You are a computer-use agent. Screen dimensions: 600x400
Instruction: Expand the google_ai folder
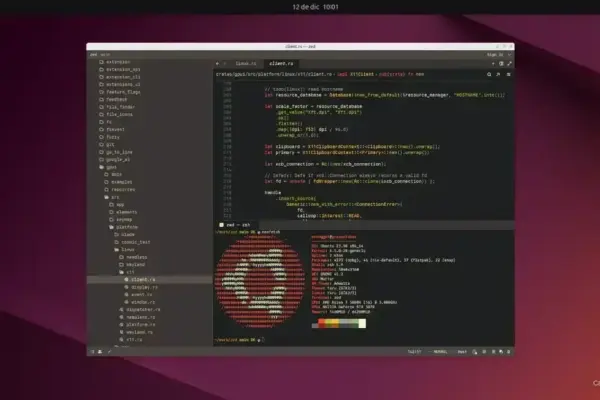tap(115, 160)
